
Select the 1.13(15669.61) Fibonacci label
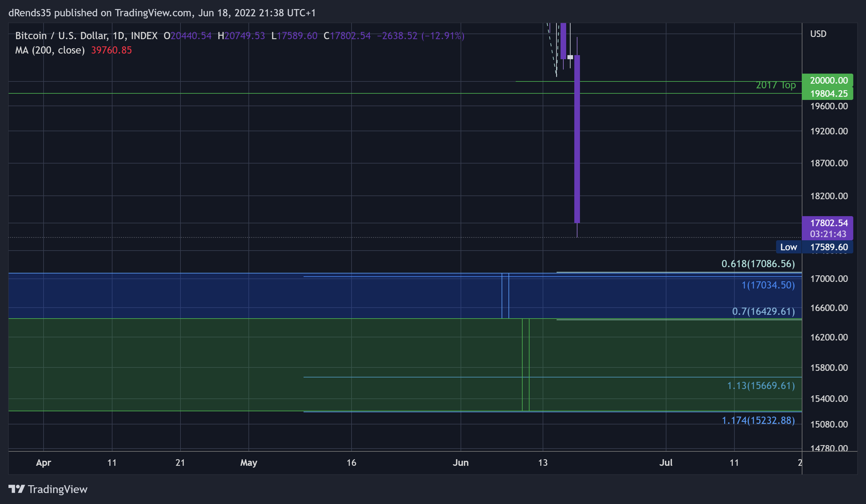point(760,386)
